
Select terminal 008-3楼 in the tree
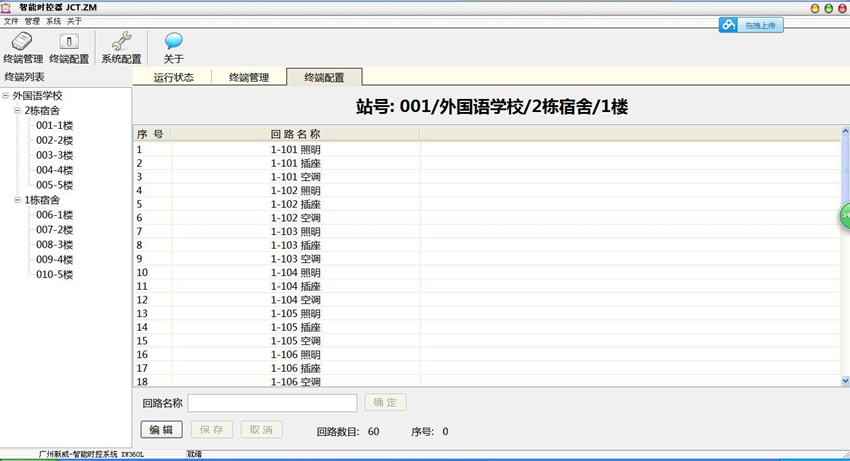54,245
